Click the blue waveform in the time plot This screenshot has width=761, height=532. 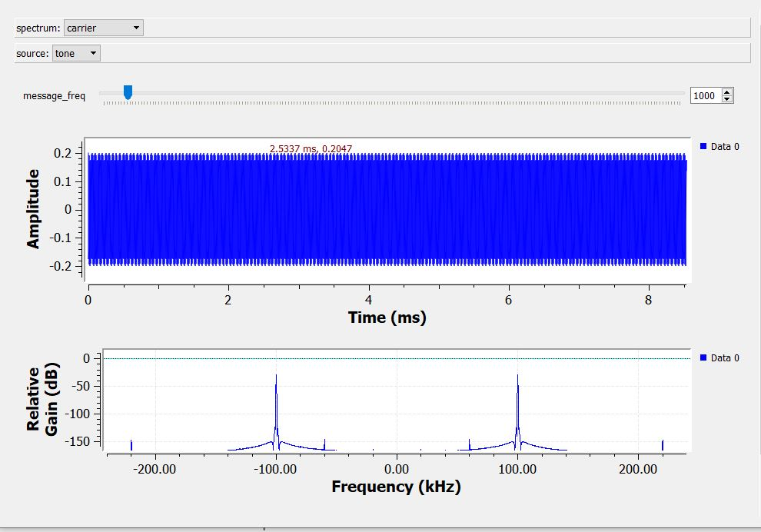[384, 208]
